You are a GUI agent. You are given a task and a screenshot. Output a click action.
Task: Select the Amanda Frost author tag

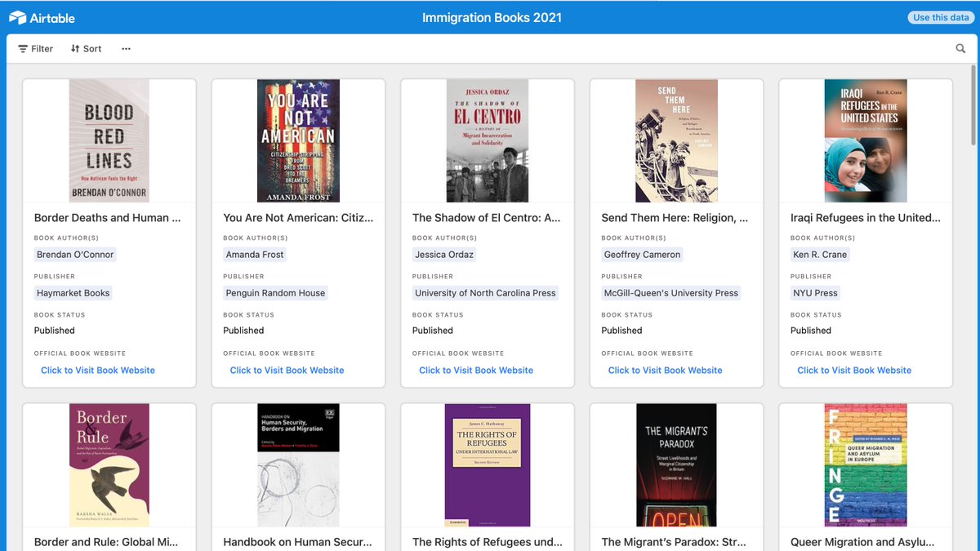(x=255, y=255)
